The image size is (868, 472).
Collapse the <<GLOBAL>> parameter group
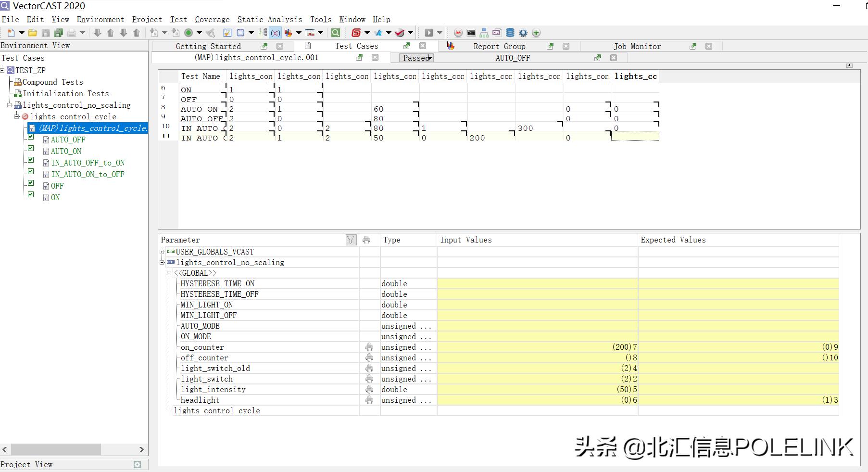(169, 273)
